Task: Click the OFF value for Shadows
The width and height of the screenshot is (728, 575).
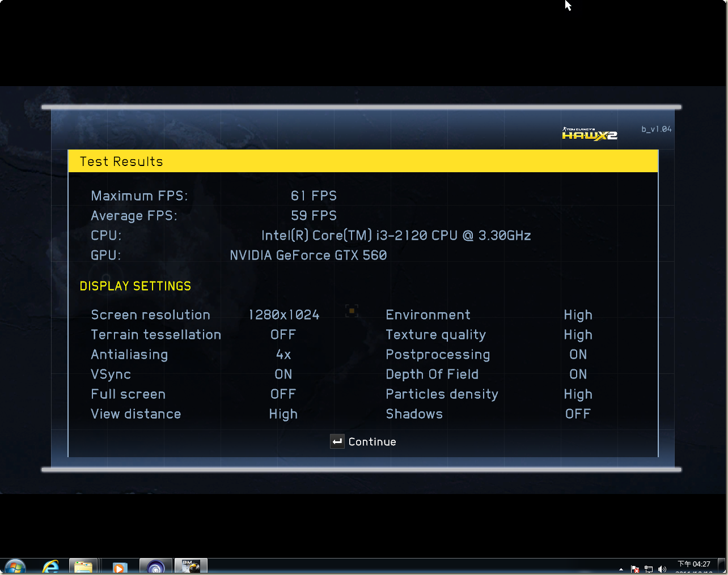Action: (x=578, y=414)
